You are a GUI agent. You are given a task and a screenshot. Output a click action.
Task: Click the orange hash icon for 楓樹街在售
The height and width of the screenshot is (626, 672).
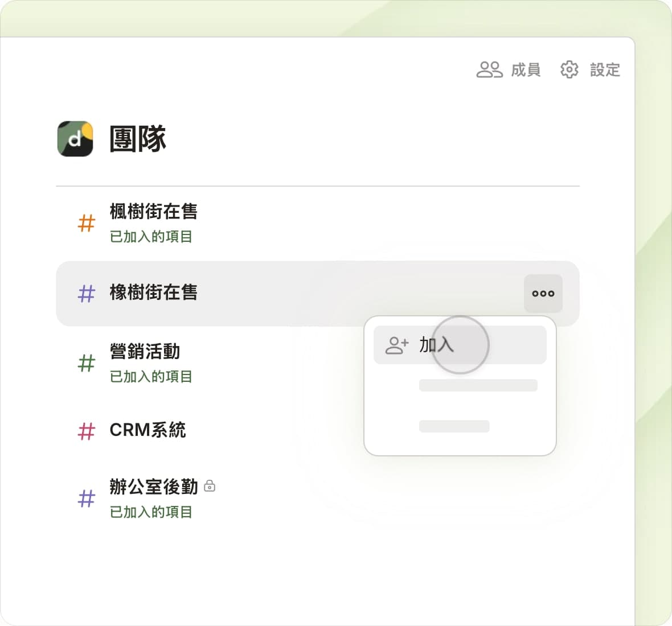pyautogui.click(x=87, y=223)
